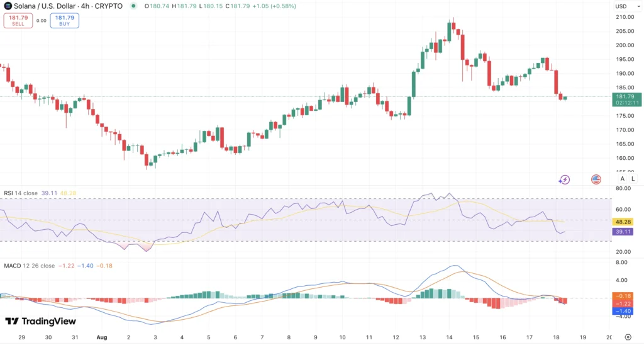Click the 8.00 MACD scale label
The height and width of the screenshot is (345, 644).
click(x=621, y=263)
